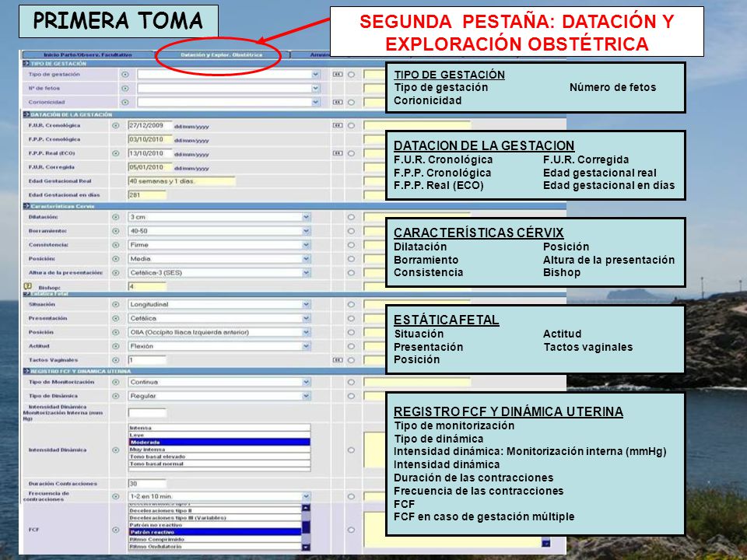Click history icon in F.P.P. Real (ECO) row
The width and height of the screenshot is (747, 560).
(x=337, y=153)
